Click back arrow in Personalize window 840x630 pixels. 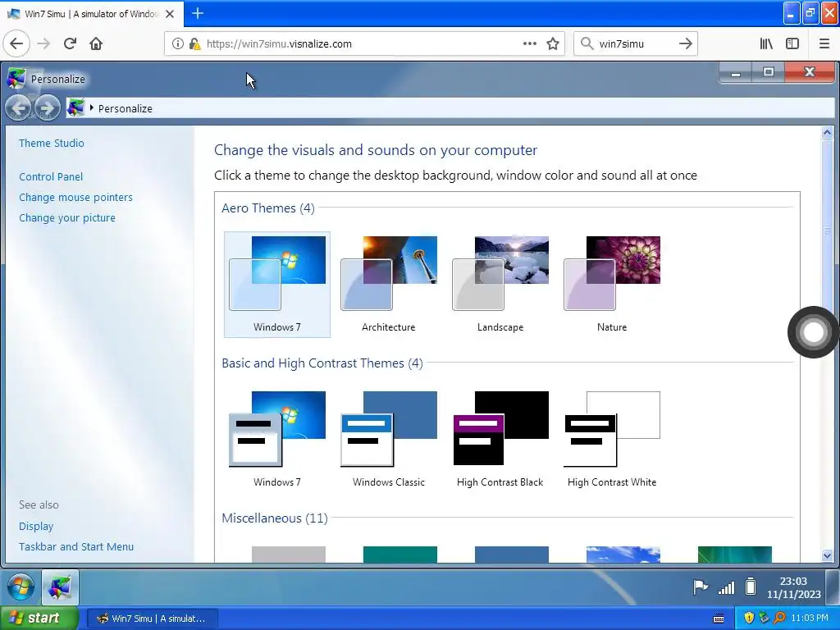(18, 108)
